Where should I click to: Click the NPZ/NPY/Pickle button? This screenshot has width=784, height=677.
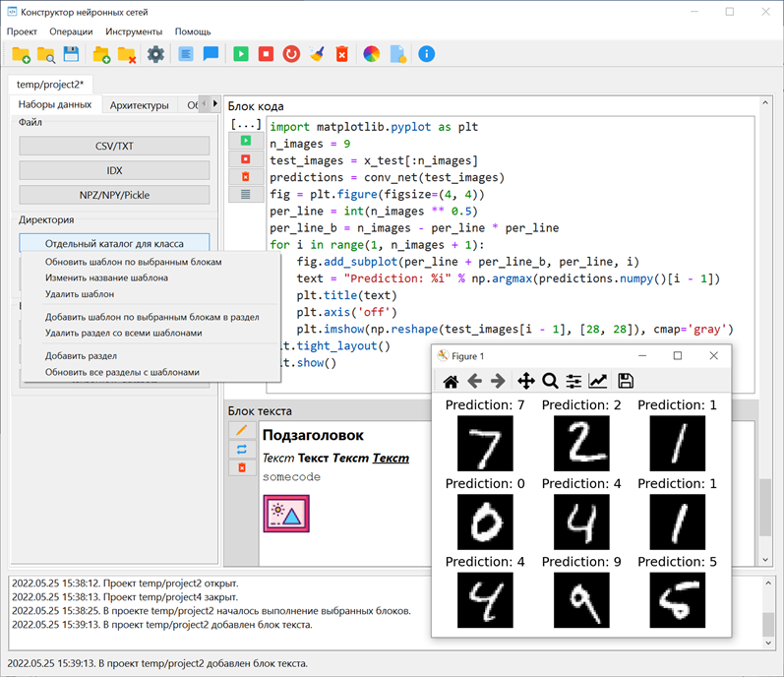114,195
